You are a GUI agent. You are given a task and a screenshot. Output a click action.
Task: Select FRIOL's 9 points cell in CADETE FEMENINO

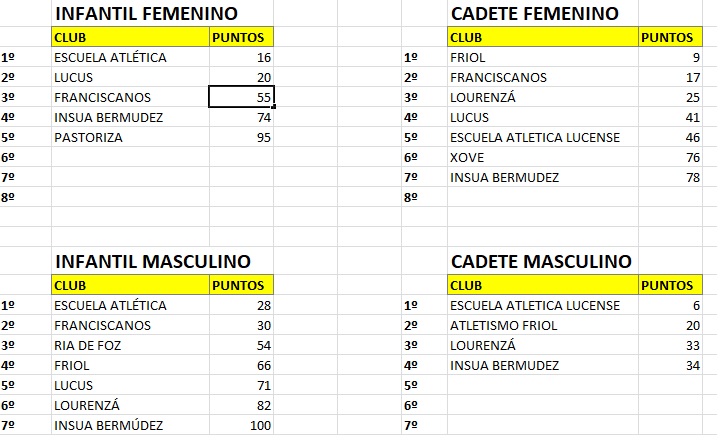pos(670,57)
